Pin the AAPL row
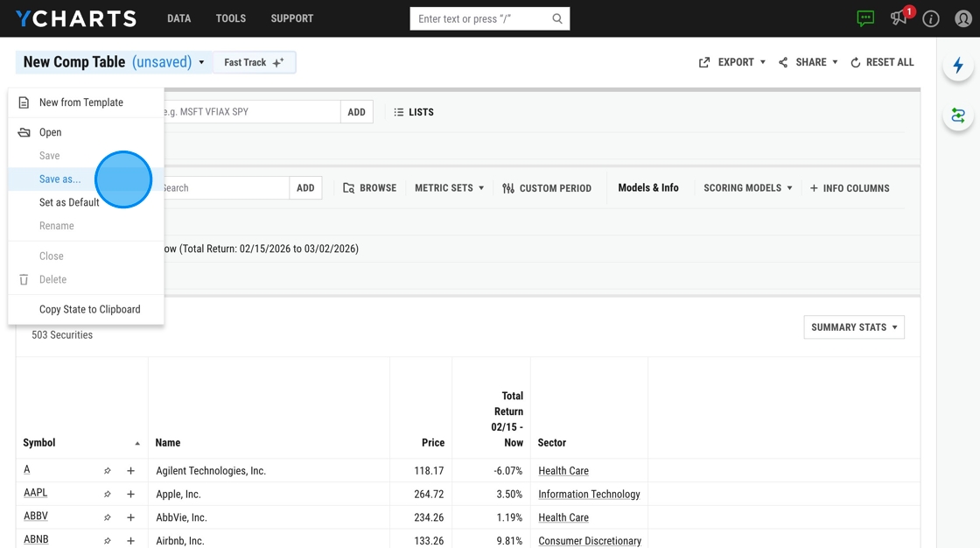Image resolution: width=980 pixels, height=548 pixels. pyautogui.click(x=108, y=495)
